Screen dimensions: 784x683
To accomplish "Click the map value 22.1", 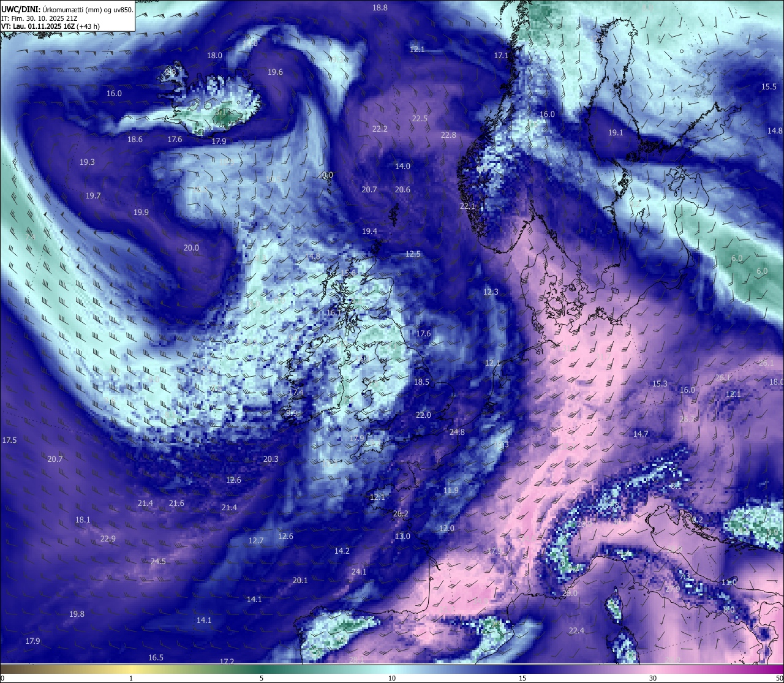I will coord(467,206).
